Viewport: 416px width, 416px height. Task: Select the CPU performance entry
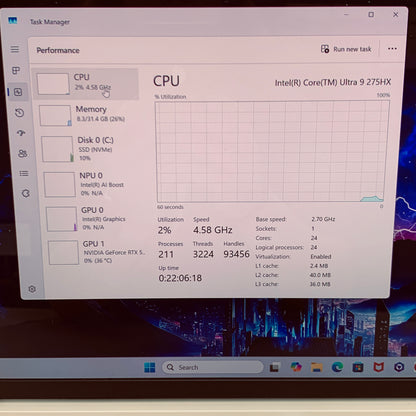[86, 84]
